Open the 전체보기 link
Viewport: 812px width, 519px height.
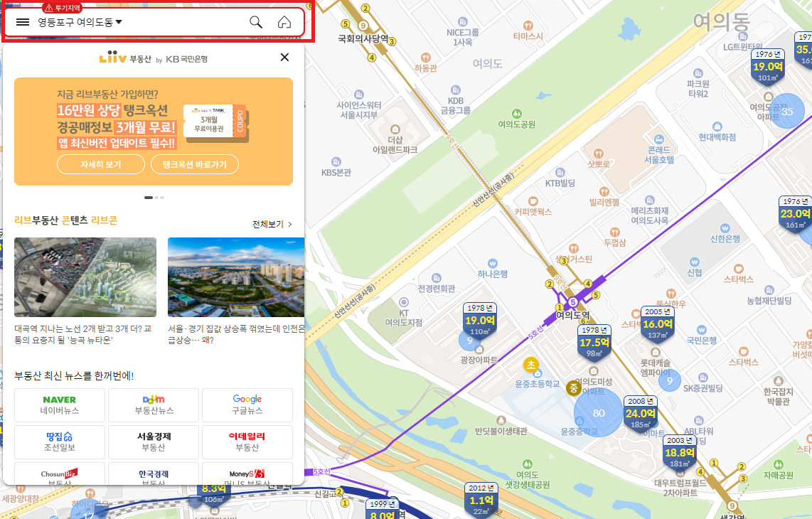pyautogui.click(x=272, y=224)
